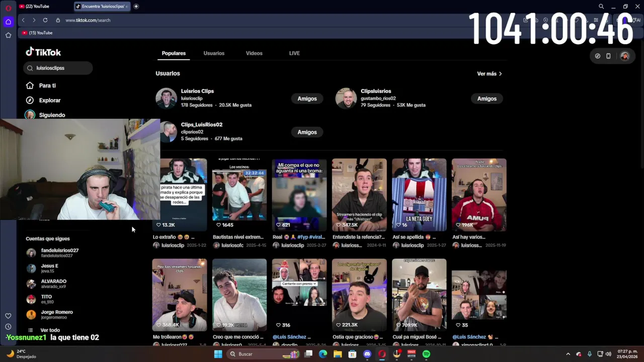Open Clipsluisrios user profile avatar

(x=346, y=99)
